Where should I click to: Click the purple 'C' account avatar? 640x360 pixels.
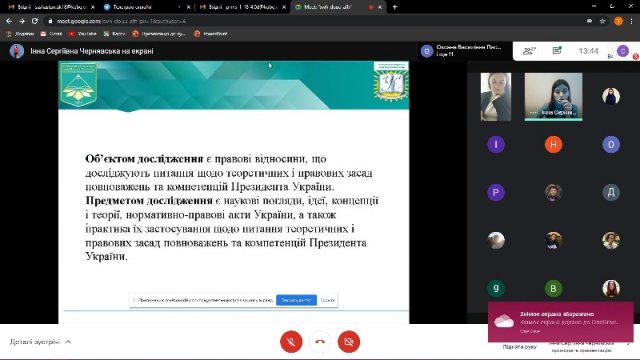pos(623,51)
